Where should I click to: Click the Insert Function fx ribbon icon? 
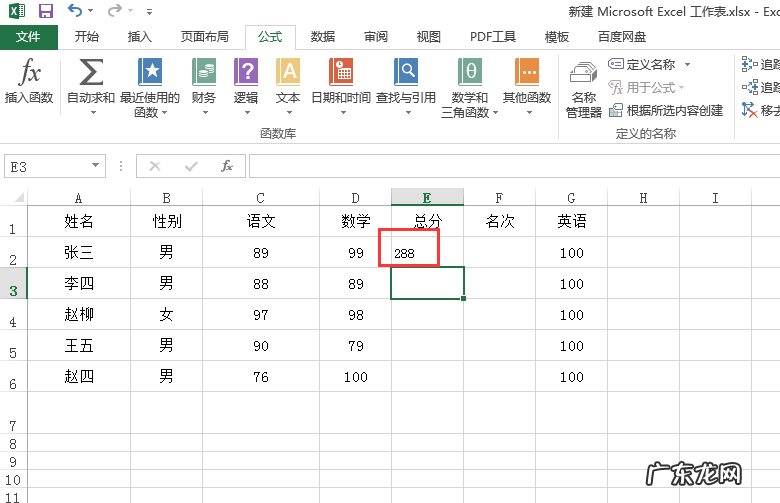tap(29, 72)
